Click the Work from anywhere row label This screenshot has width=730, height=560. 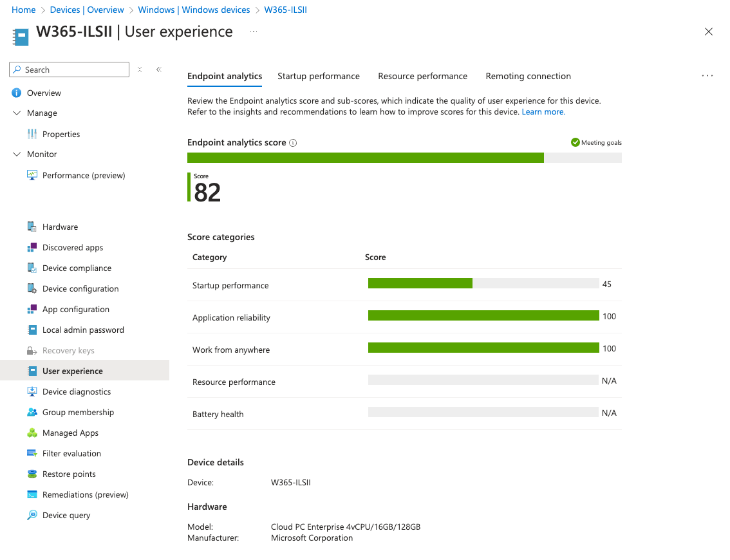tap(231, 350)
